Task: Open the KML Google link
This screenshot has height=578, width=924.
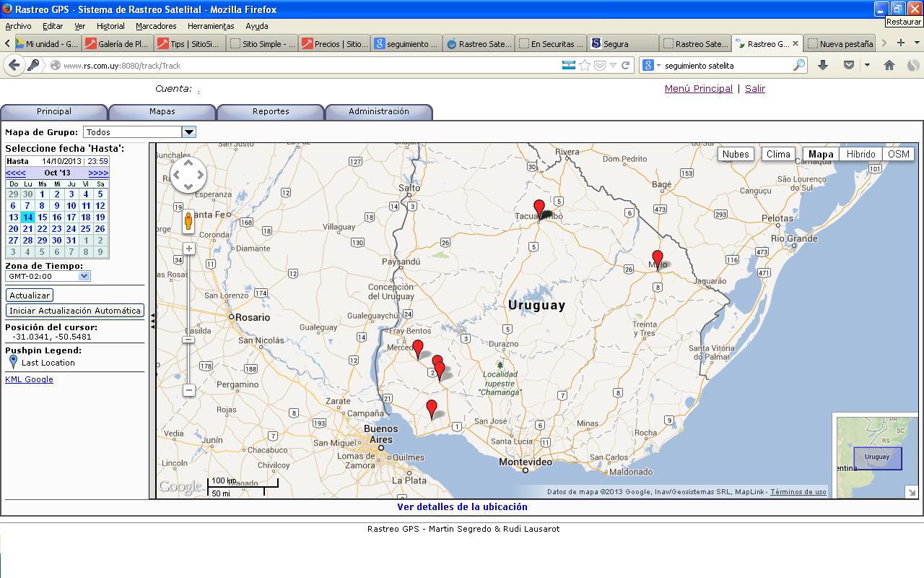Action: pyautogui.click(x=29, y=379)
